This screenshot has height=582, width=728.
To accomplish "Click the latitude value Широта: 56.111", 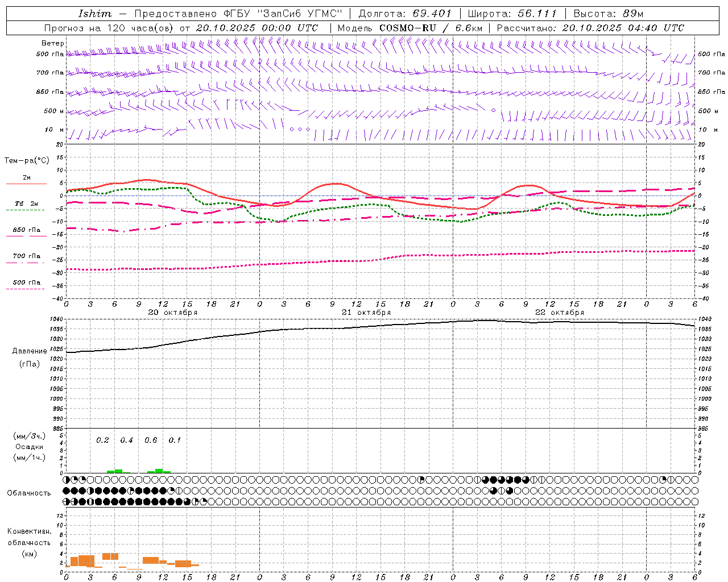I will point(512,14).
